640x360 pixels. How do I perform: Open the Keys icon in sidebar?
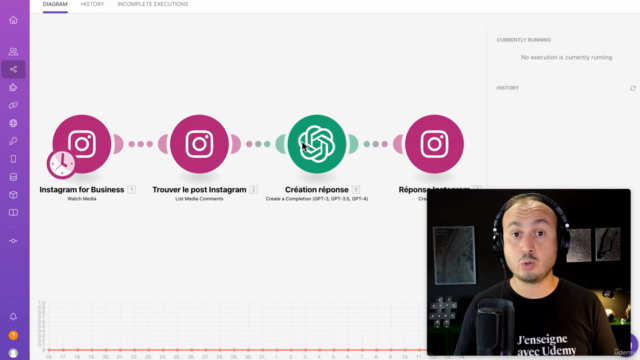[x=13, y=141]
